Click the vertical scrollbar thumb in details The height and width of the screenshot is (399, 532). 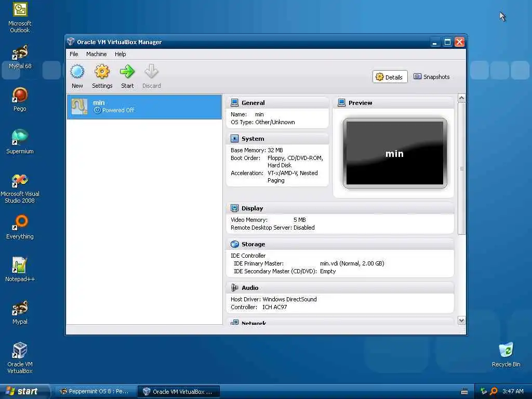pos(461,168)
